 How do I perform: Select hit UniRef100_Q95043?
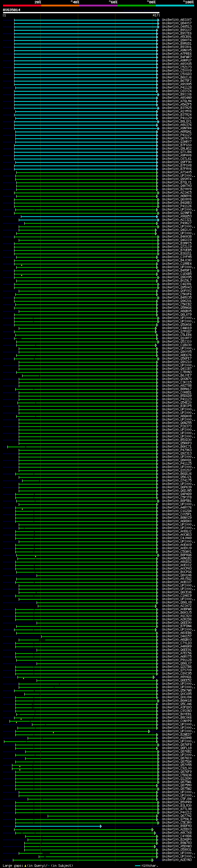[x=177, y=287]
